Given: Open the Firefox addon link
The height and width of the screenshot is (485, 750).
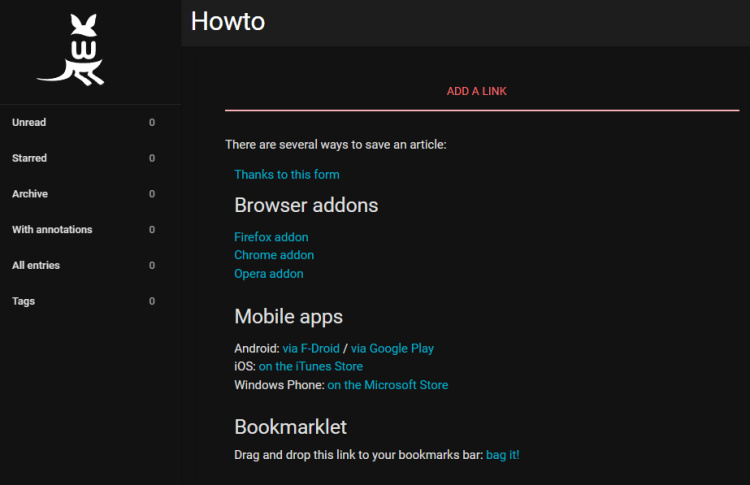Looking at the screenshot, I should (x=271, y=238).
